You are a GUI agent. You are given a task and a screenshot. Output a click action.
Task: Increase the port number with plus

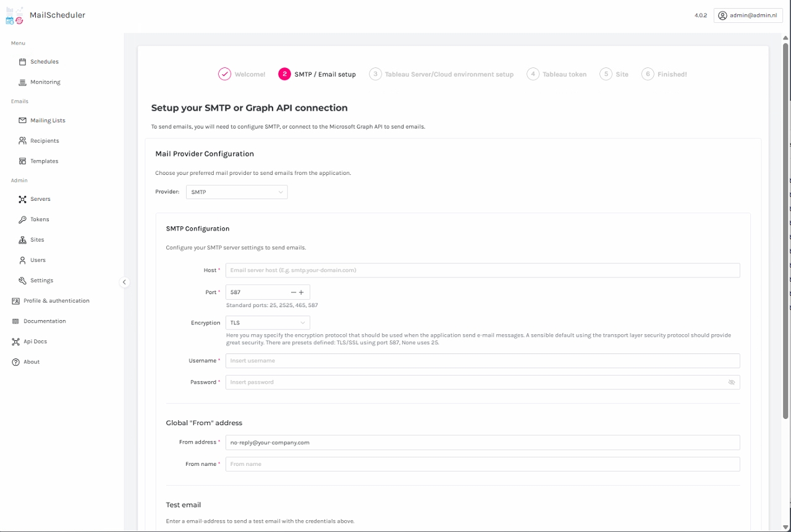click(302, 292)
